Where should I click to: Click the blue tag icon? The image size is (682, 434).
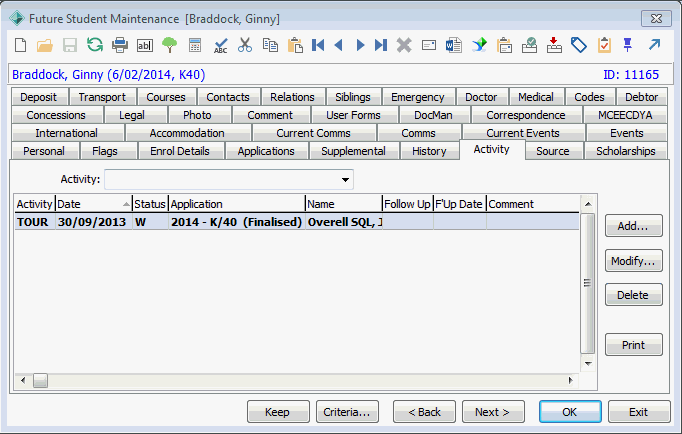(579, 45)
